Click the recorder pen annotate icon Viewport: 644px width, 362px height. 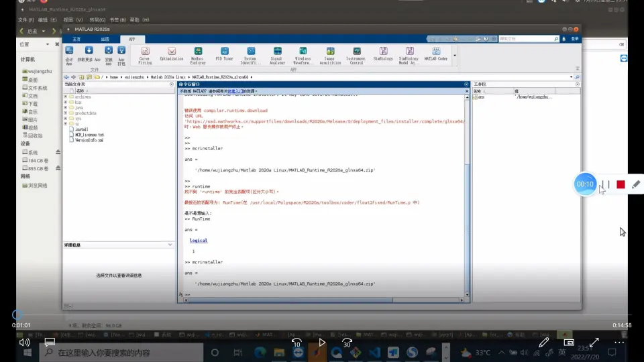tap(636, 185)
